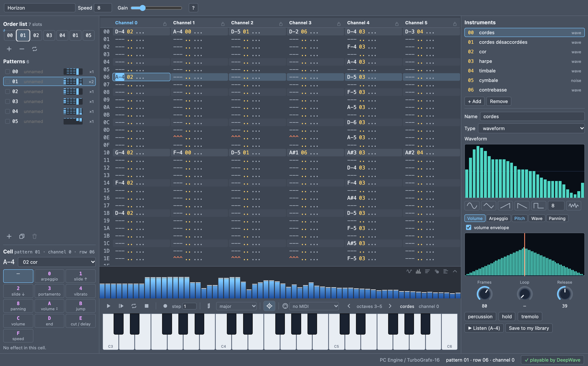
Task: Open help with the question mark button
Action: [193, 8]
